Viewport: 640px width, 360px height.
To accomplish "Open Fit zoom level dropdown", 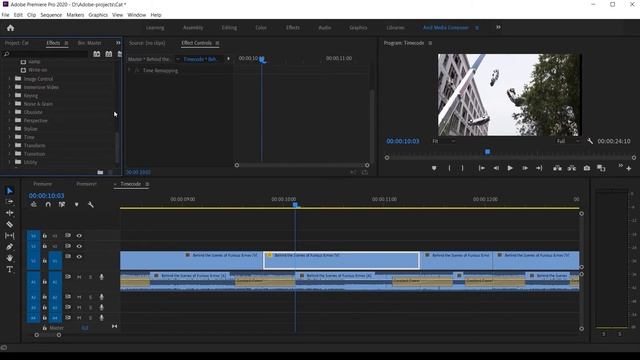I will (444, 141).
